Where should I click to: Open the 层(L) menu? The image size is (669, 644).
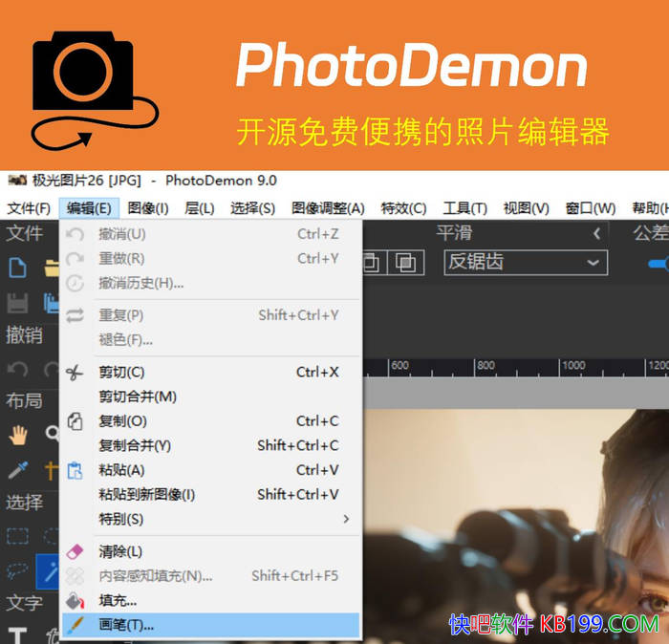199,208
